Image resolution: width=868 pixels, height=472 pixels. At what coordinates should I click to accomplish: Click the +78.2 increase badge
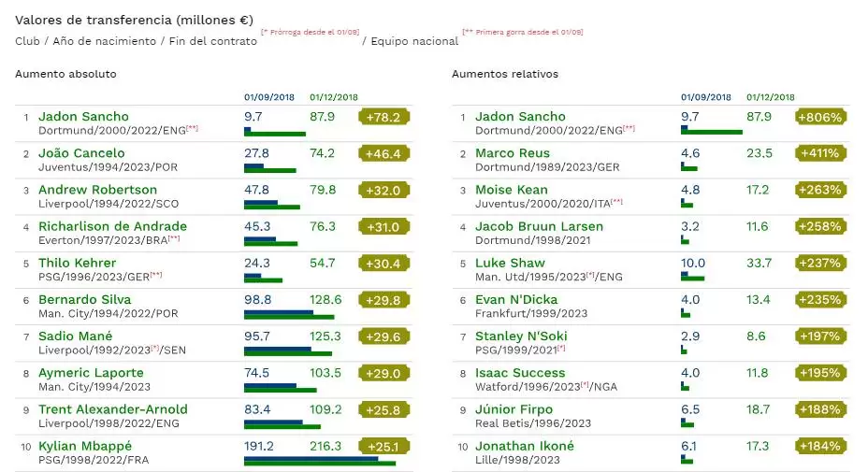pyautogui.click(x=383, y=117)
